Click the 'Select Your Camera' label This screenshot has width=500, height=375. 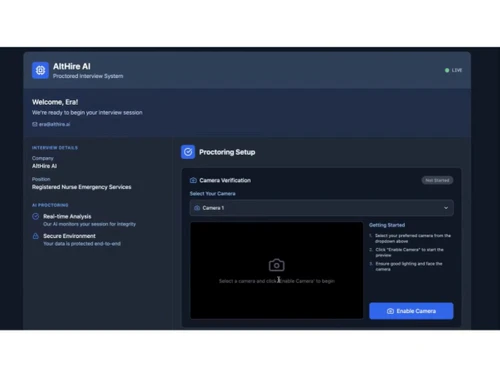coord(213,194)
